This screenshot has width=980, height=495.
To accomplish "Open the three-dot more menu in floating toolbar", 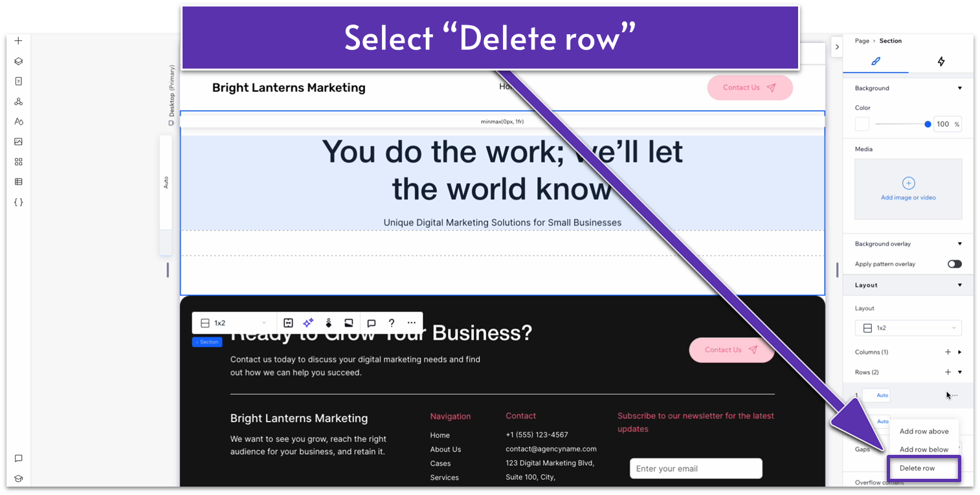I will [x=412, y=323].
